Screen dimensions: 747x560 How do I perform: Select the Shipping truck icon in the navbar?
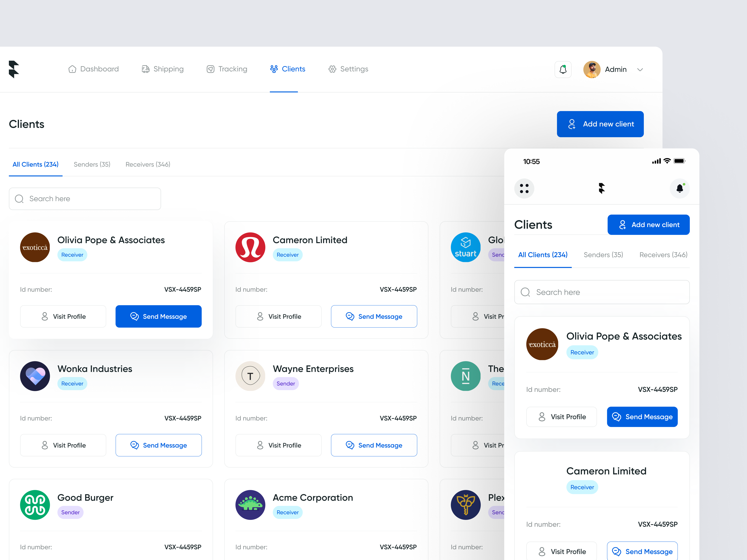pos(146,69)
